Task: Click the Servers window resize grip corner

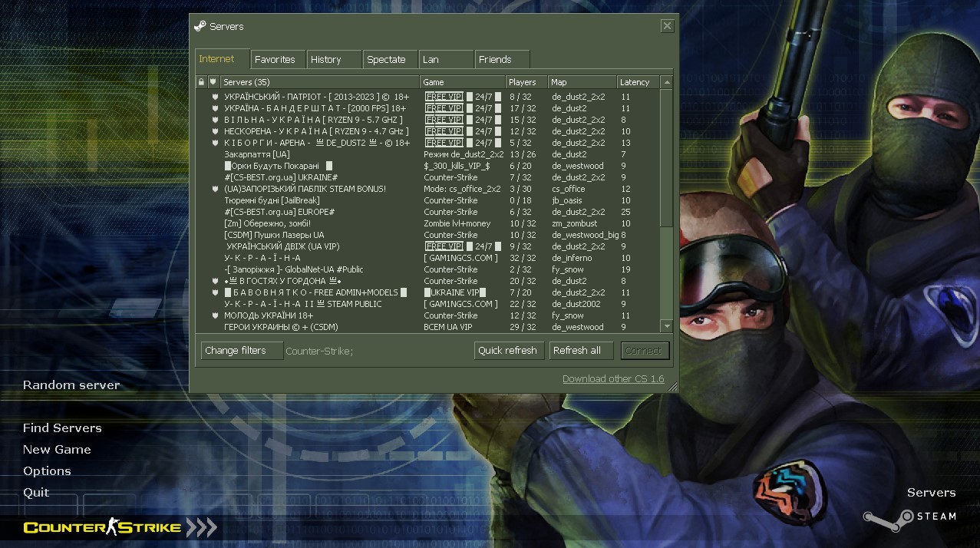Action: coord(672,388)
